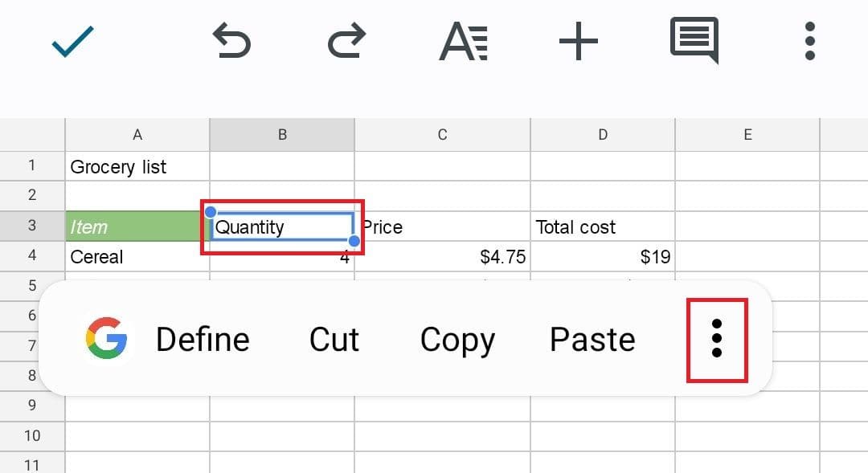Tap the checkmark to confirm editing
This screenshot has height=473, width=868.
tap(73, 42)
